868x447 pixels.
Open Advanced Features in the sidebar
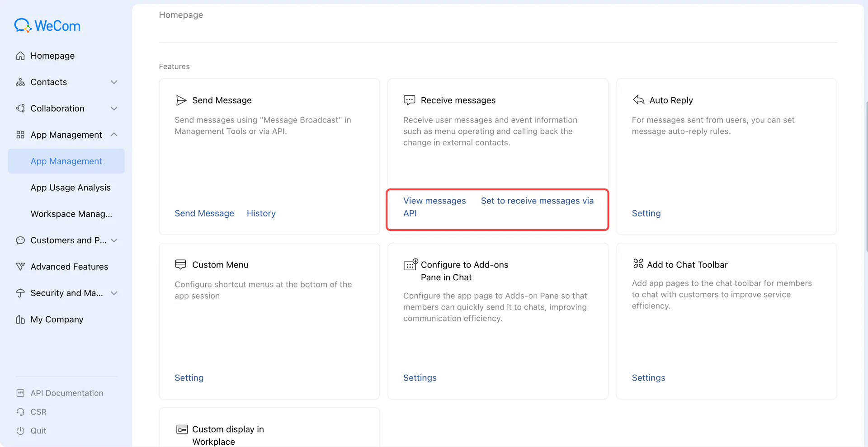pyautogui.click(x=66, y=267)
